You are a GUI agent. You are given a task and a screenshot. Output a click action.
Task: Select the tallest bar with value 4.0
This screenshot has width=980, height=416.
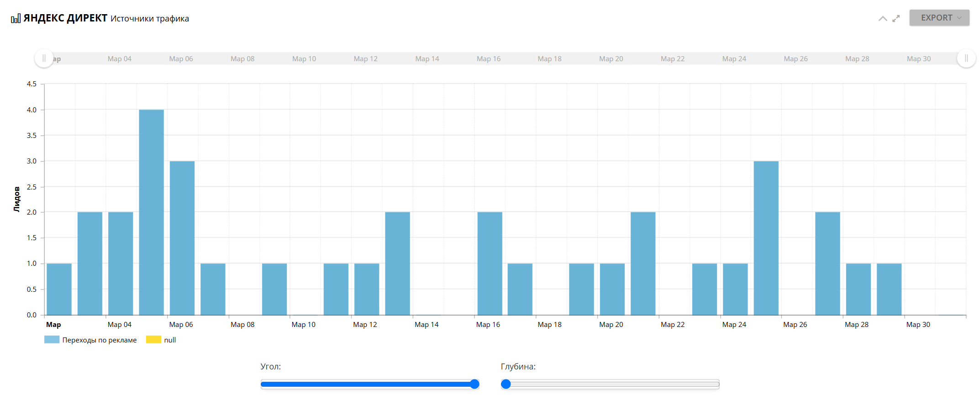point(151,212)
